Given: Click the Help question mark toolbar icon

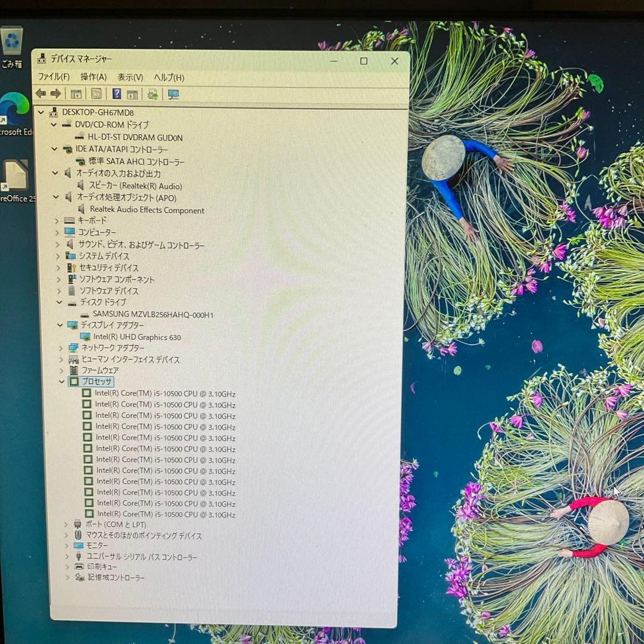Looking at the screenshot, I should (116, 94).
